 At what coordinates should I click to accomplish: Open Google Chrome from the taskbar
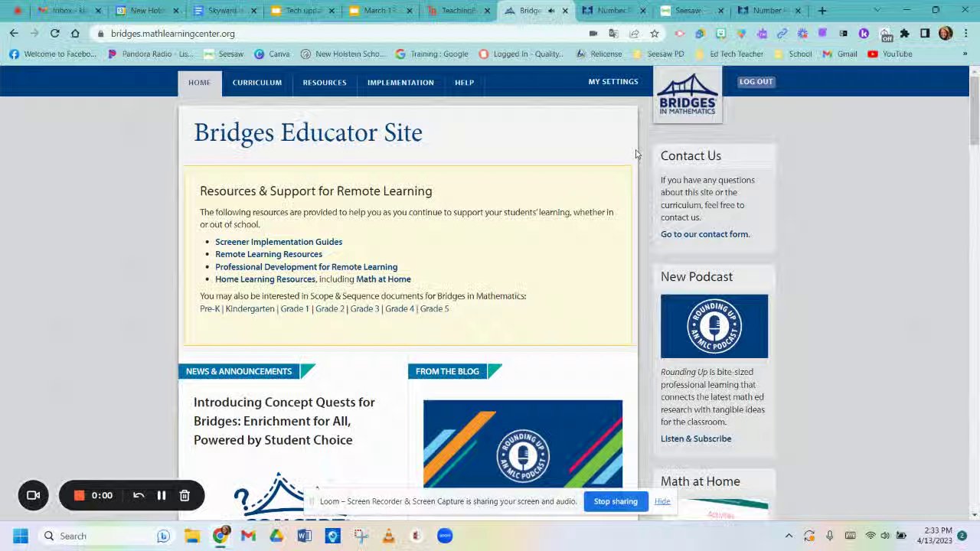220,536
